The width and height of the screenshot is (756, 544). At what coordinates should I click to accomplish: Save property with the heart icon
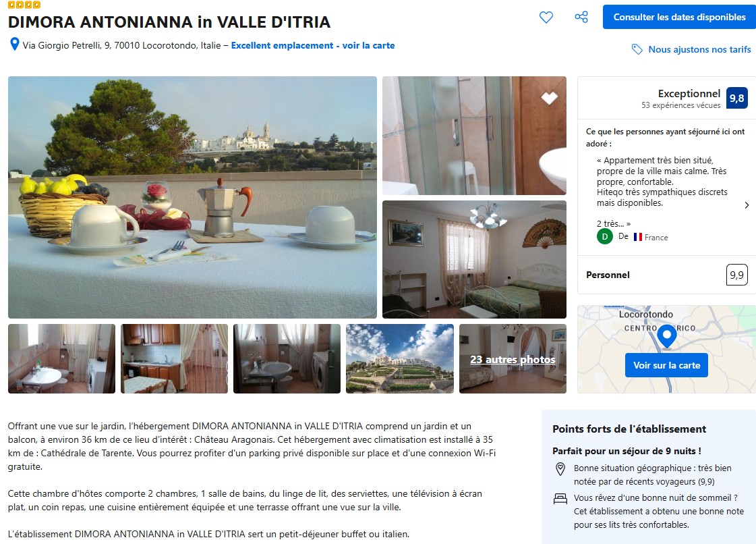click(x=546, y=18)
